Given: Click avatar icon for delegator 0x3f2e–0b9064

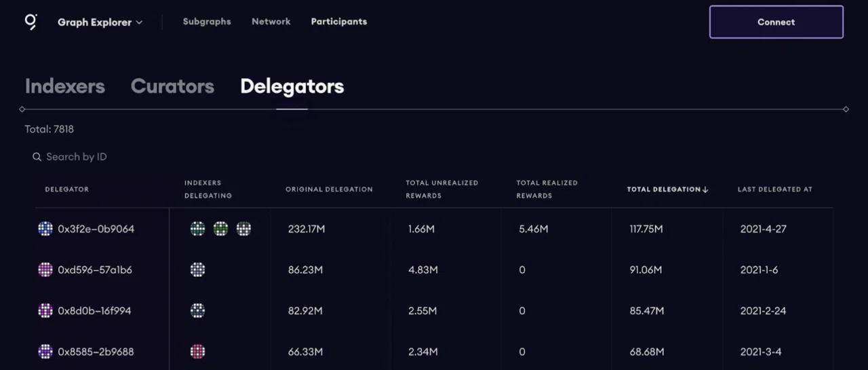Looking at the screenshot, I should pos(45,229).
